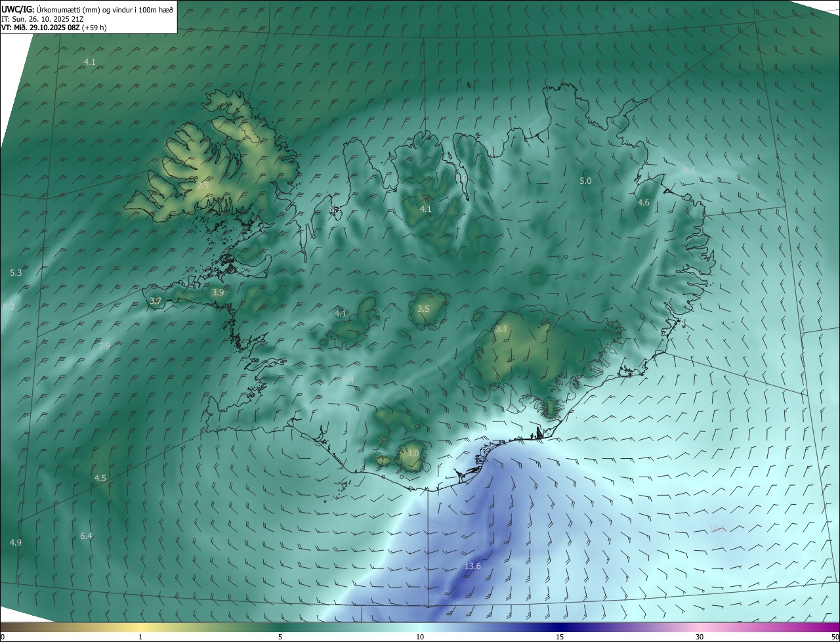Screen dimensions: 840x642
Task: Click the "10" tick on the color scale
Action: (420, 637)
